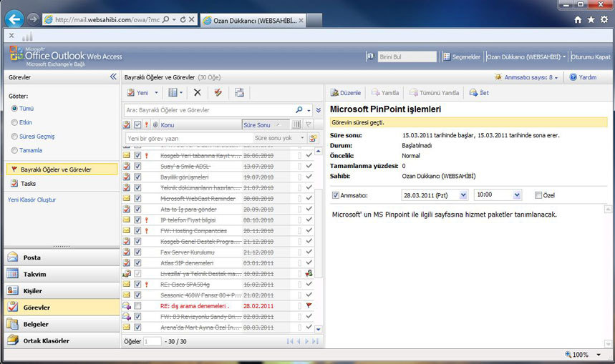Go to first page of task list
The width and height of the screenshot is (615, 364).
[x=290, y=341]
